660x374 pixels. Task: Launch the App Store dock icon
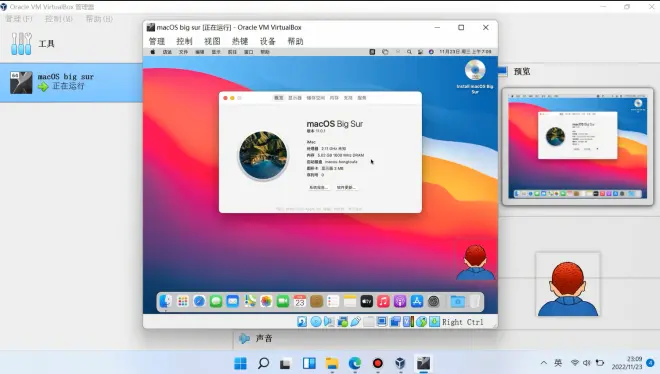(x=417, y=301)
